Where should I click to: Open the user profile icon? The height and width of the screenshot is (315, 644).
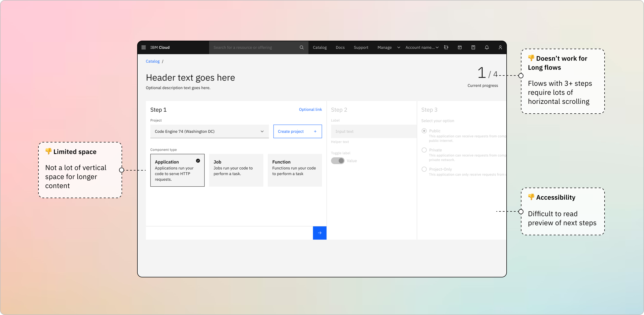pos(500,47)
